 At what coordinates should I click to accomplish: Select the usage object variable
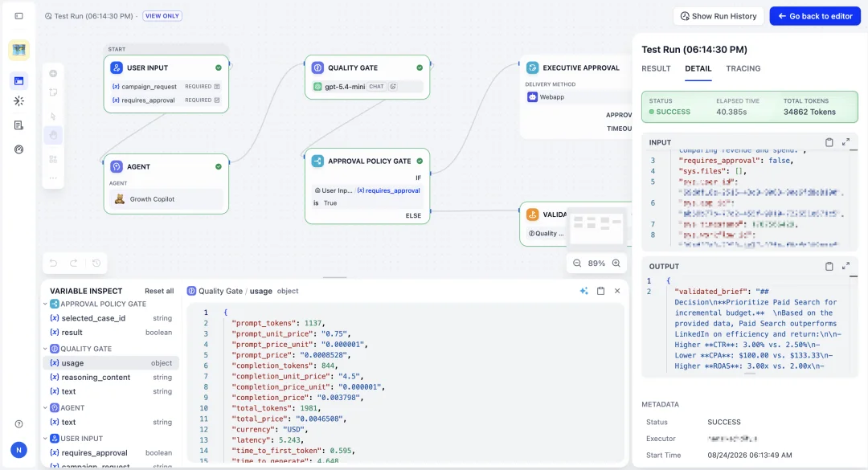click(x=111, y=363)
